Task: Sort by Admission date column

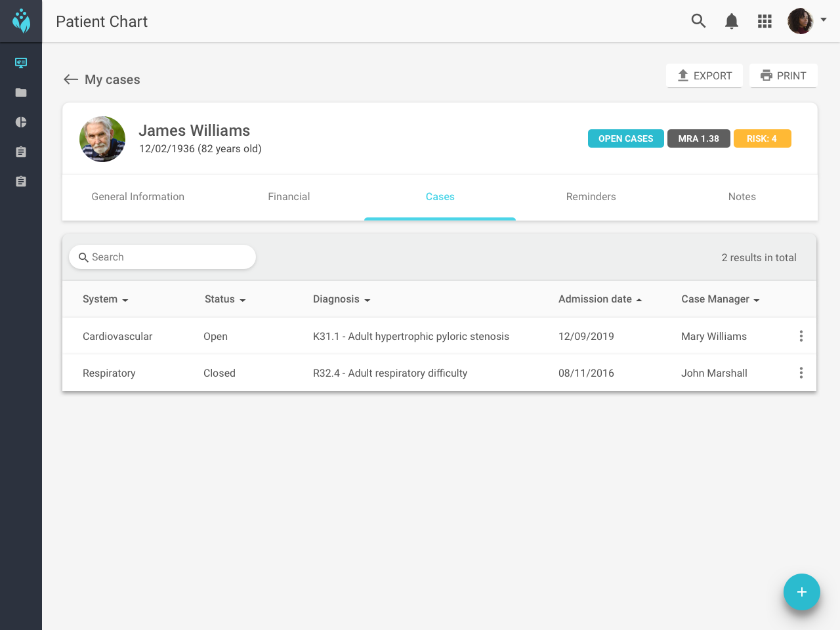Action: [600, 299]
